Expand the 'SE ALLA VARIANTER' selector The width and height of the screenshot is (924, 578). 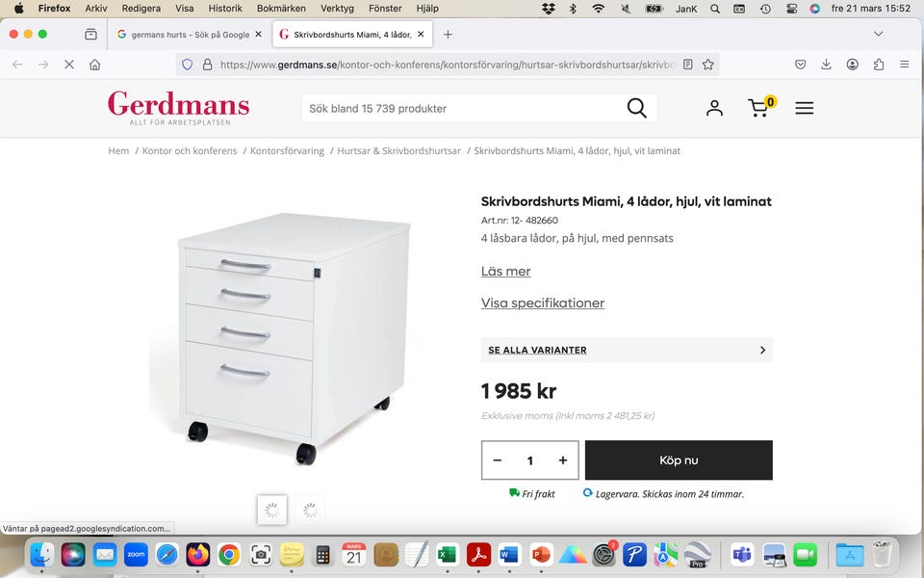pyautogui.click(x=627, y=350)
